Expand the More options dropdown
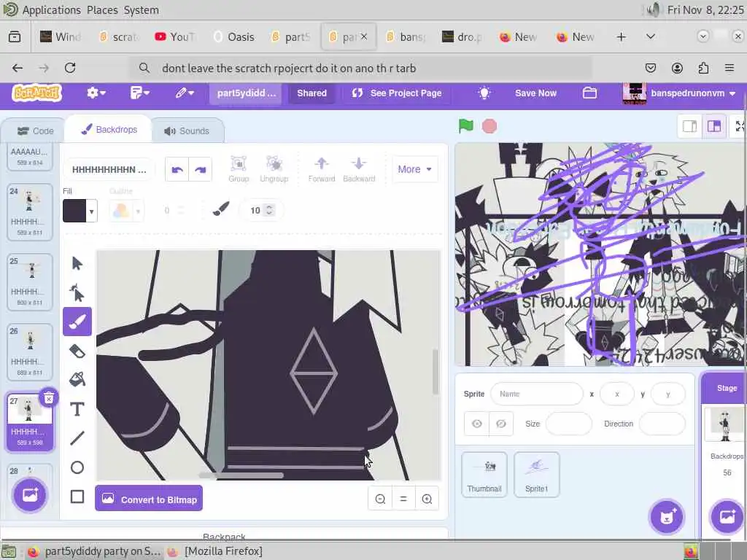This screenshot has height=560, width=747. coord(414,169)
